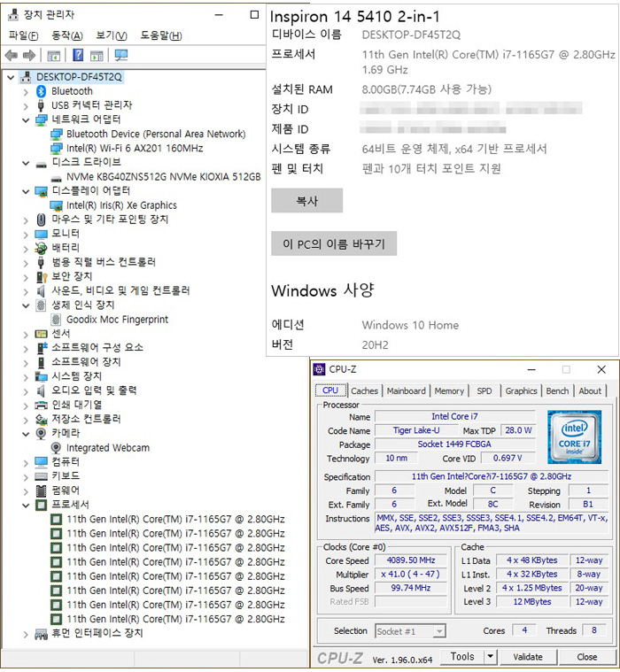The width and height of the screenshot is (620, 672).
Task: Select the Intel Iris Xe Graphics adapter icon
Action: coord(56,205)
